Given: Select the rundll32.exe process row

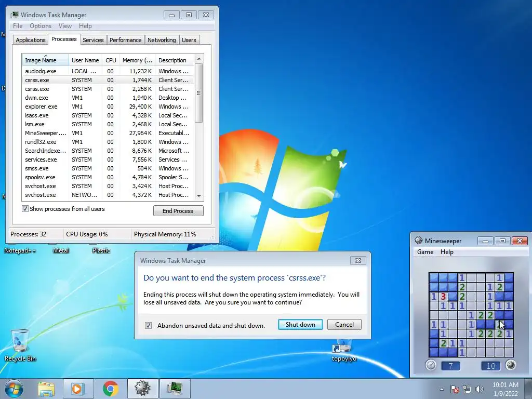Looking at the screenshot, I should (108, 142).
